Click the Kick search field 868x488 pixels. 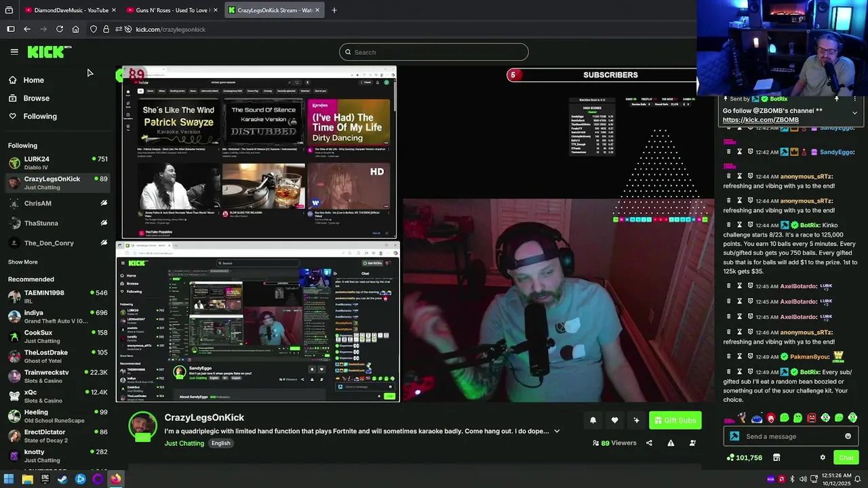[433, 52]
